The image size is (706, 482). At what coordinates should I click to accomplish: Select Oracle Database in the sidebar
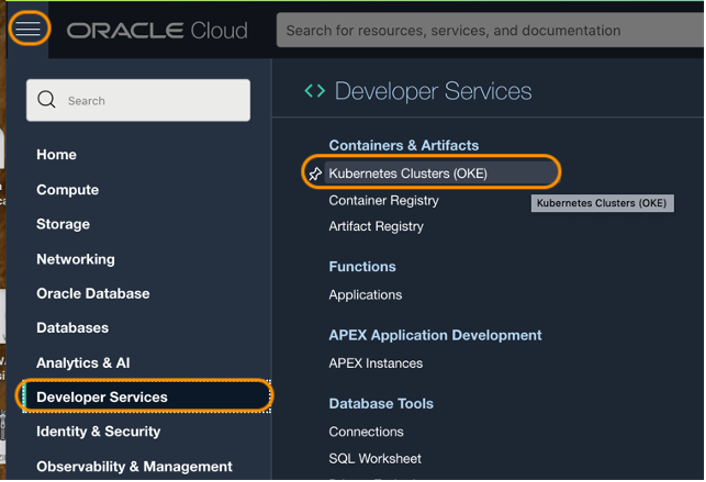coord(93,294)
